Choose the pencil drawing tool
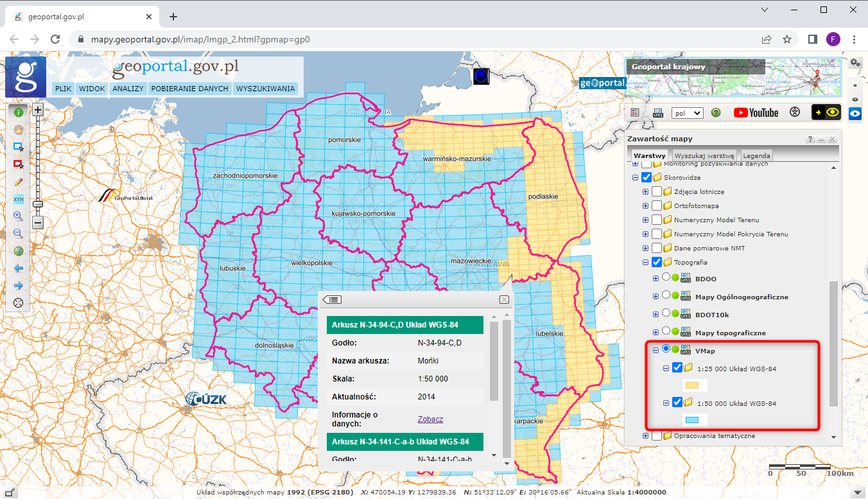The height and width of the screenshot is (499, 868). [18, 182]
